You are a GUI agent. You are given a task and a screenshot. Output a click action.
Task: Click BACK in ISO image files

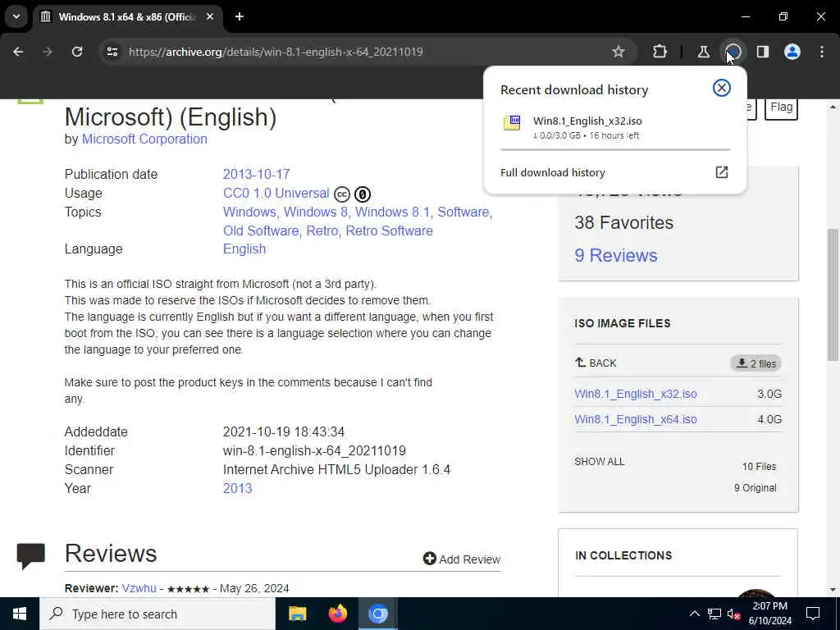pyautogui.click(x=596, y=363)
